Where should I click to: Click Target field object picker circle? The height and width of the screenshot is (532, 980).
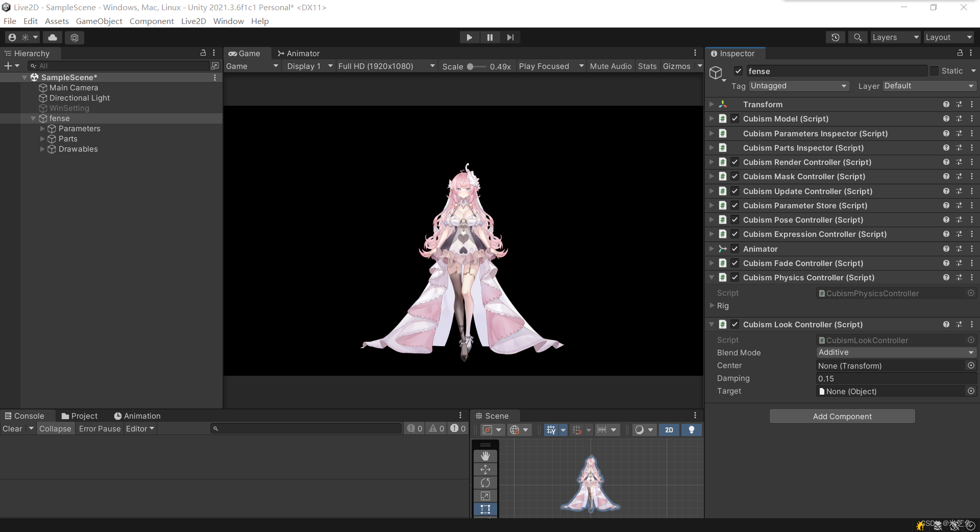point(971,391)
